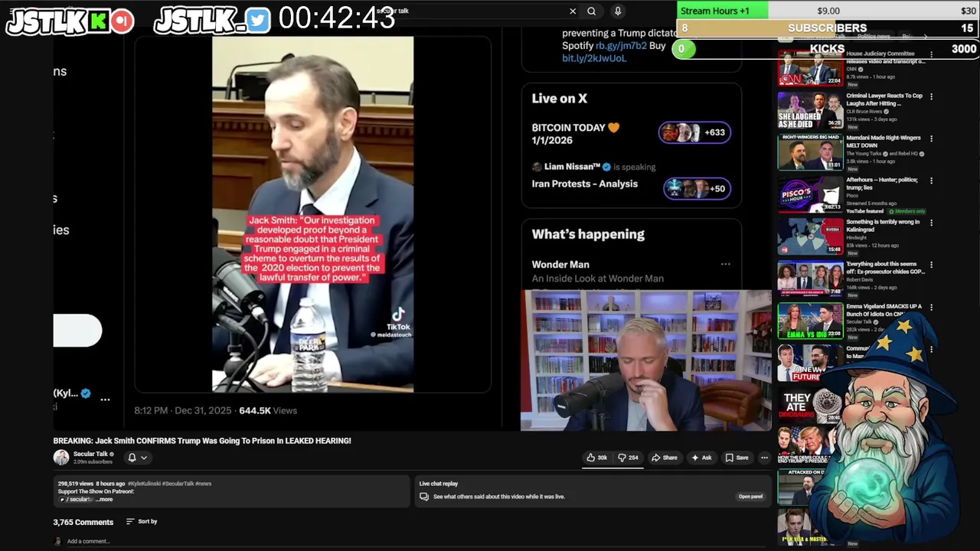
Task: Open more actions menu beside Save
Action: pyautogui.click(x=764, y=458)
